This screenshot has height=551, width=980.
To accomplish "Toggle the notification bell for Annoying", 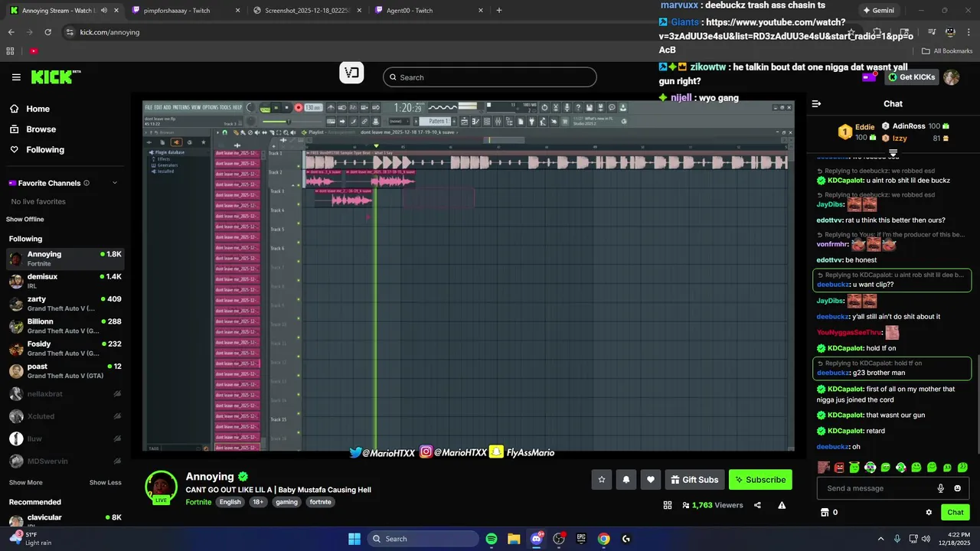I will pyautogui.click(x=626, y=480).
